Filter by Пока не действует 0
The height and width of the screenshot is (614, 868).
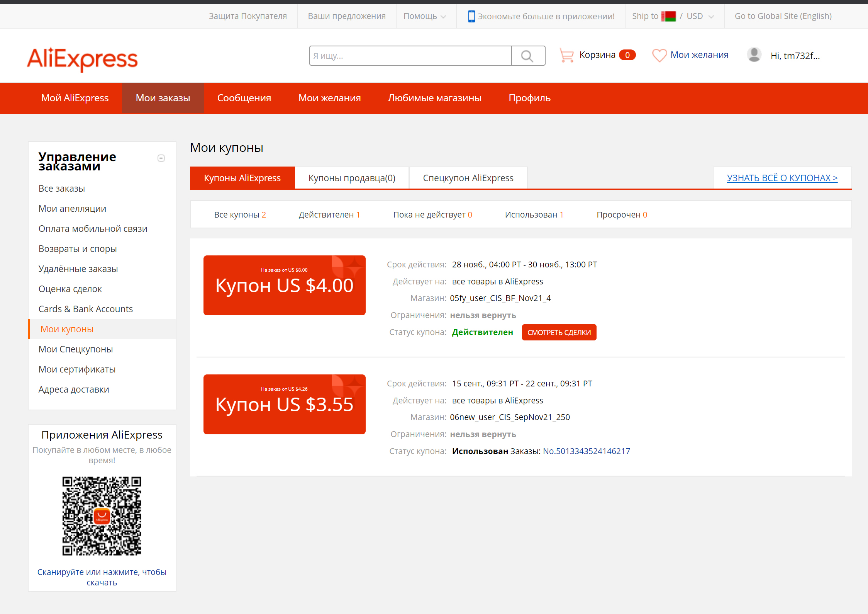pyautogui.click(x=433, y=214)
